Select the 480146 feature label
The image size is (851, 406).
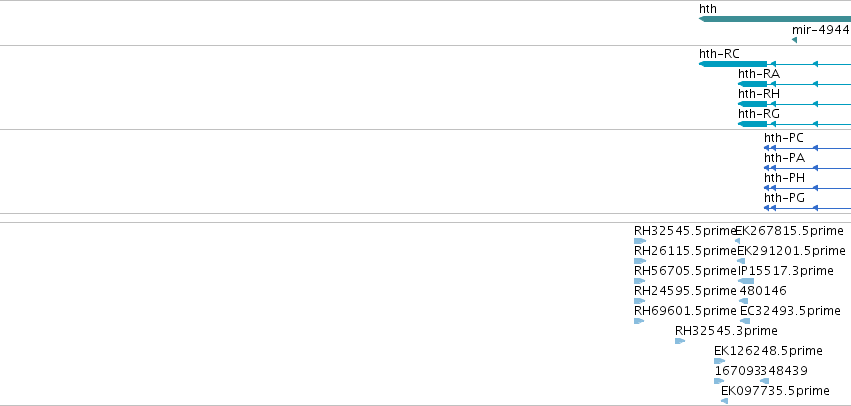tap(763, 291)
